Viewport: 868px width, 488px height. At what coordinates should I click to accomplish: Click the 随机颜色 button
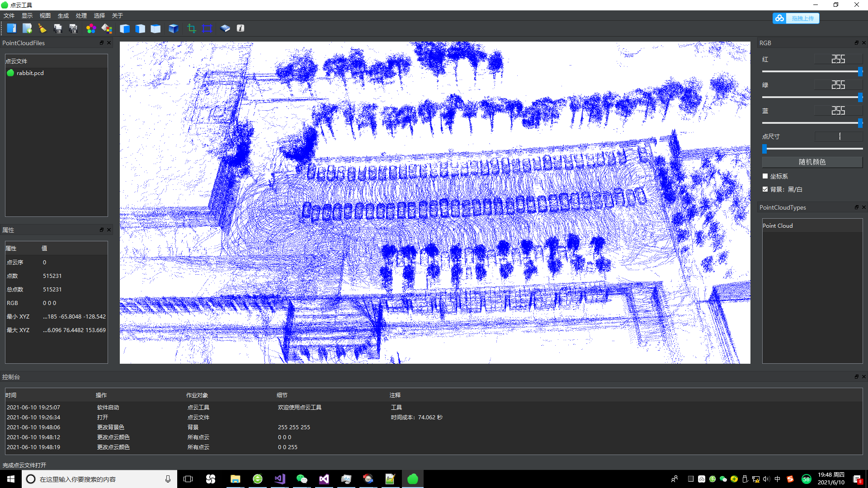[812, 162]
